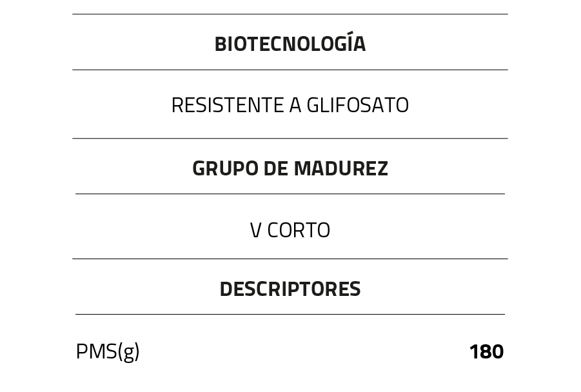Click the divider line above DESCRIPTORES

pyautogui.click(x=290, y=259)
